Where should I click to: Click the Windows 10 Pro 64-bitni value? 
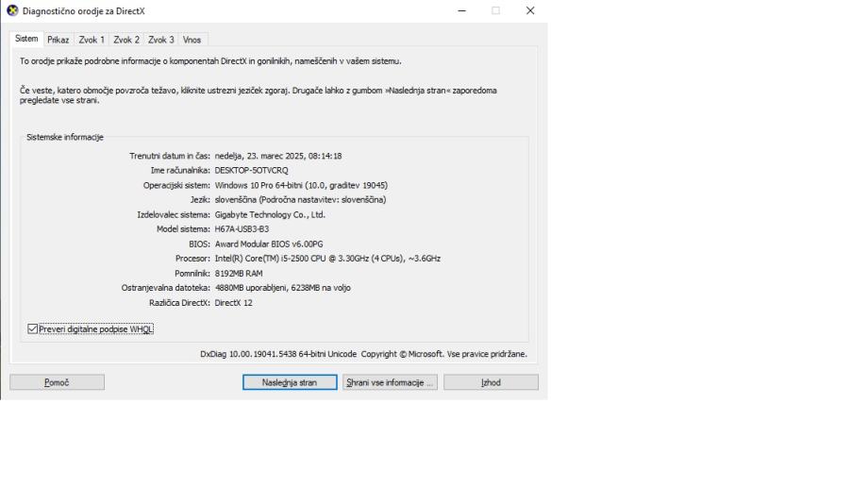pyautogui.click(x=301, y=186)
